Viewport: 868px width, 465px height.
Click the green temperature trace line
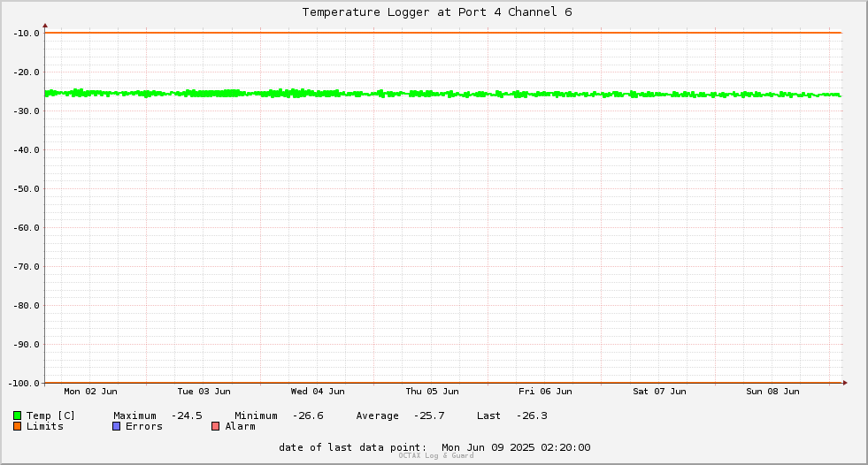click(443, 94)
